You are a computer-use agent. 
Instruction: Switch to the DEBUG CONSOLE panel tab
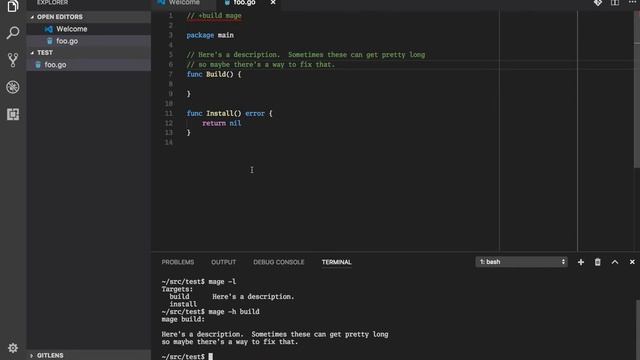[x=278, y=262]
